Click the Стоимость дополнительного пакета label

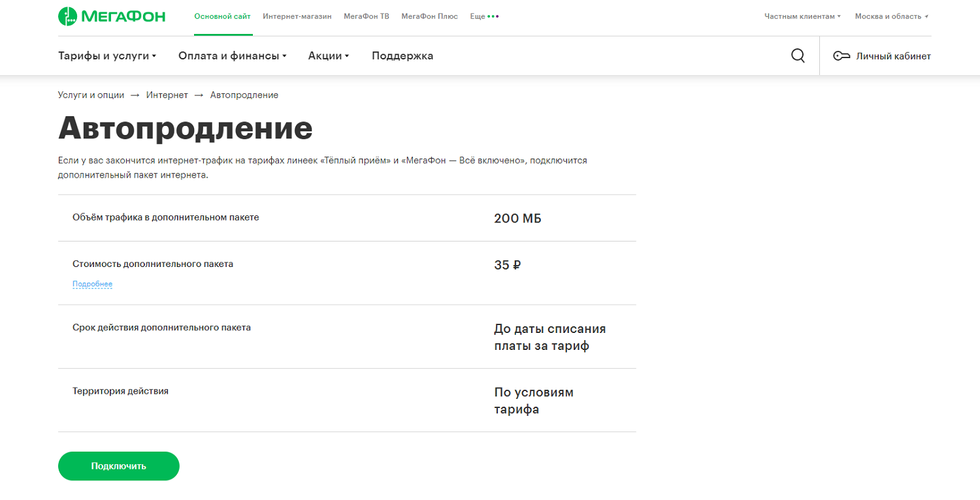pyautogui.click(x=153, y=264)
